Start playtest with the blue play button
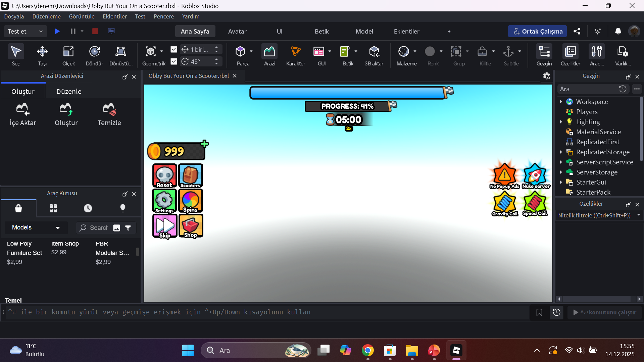Image resolution: width=644 pixels, height=362 pixels. point(57,31)
